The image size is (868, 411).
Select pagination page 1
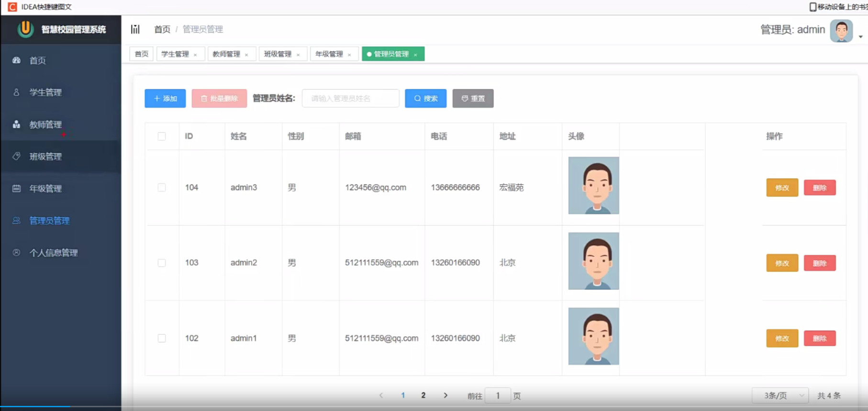403,395
